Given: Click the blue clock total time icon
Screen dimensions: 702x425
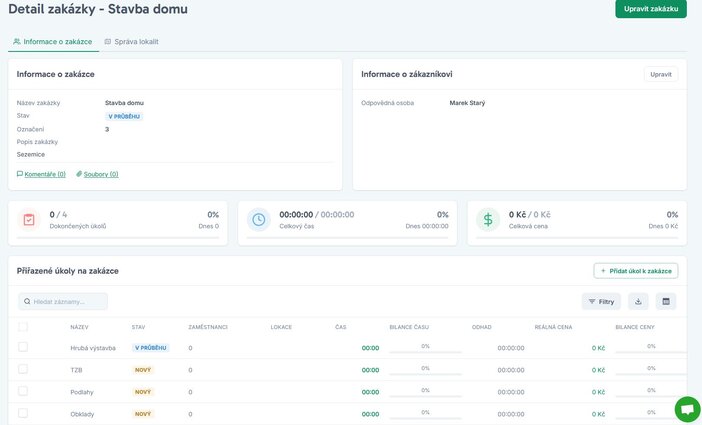Looking at the screenshot, I should click(258, 220).
